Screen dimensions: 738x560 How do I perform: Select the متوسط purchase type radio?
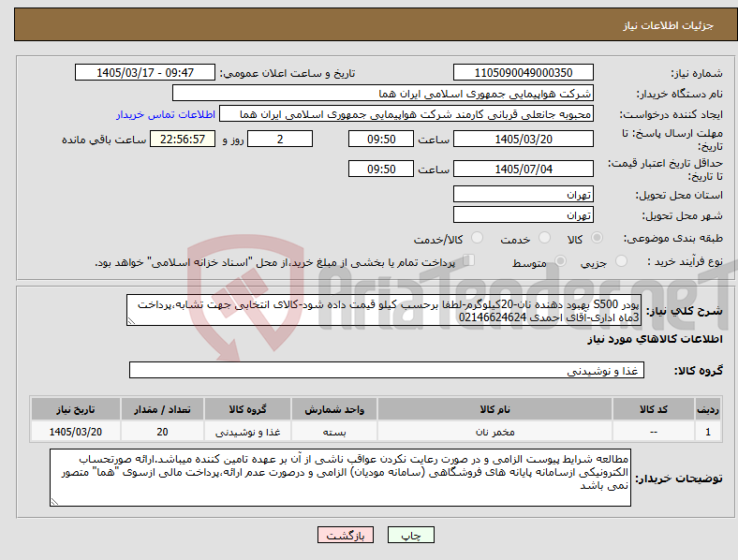[x=560, y=260]
